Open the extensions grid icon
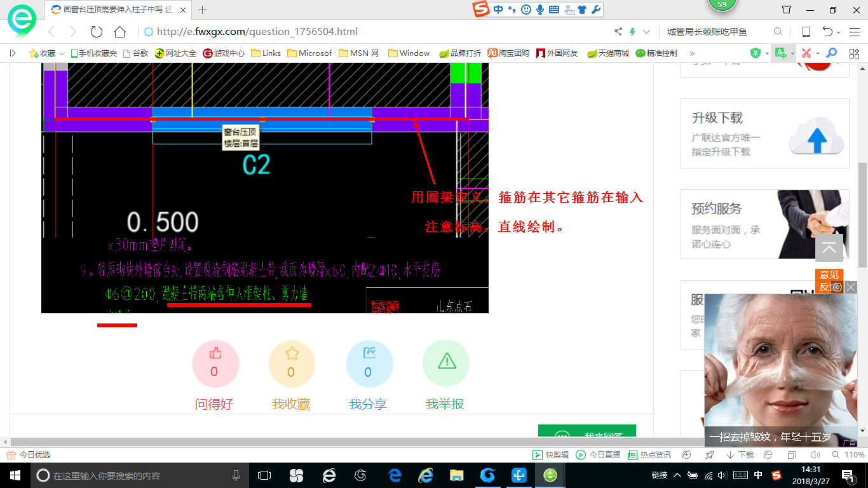Image resolution: width=868 pixels, height=488 pixels. pyautogui.click(x=853, y=53)
